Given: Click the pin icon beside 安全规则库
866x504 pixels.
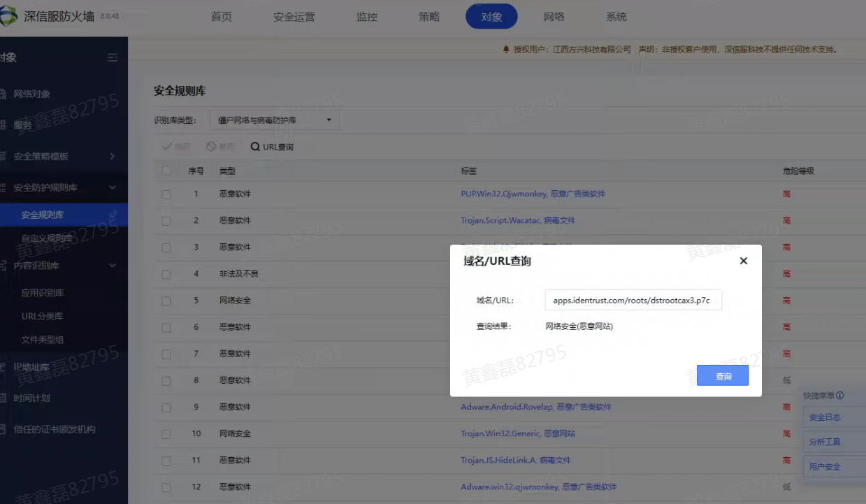Looking at the screenshot, I should tap(114, 215).
